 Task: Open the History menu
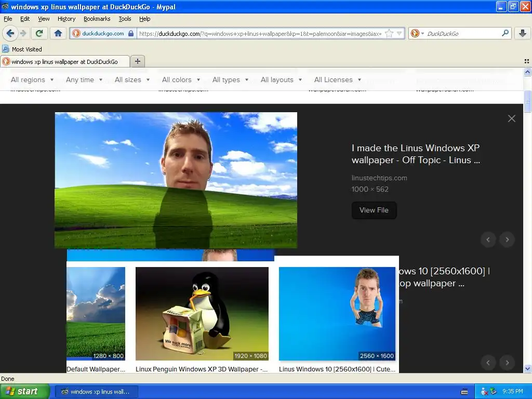click(x=66, y=19)
